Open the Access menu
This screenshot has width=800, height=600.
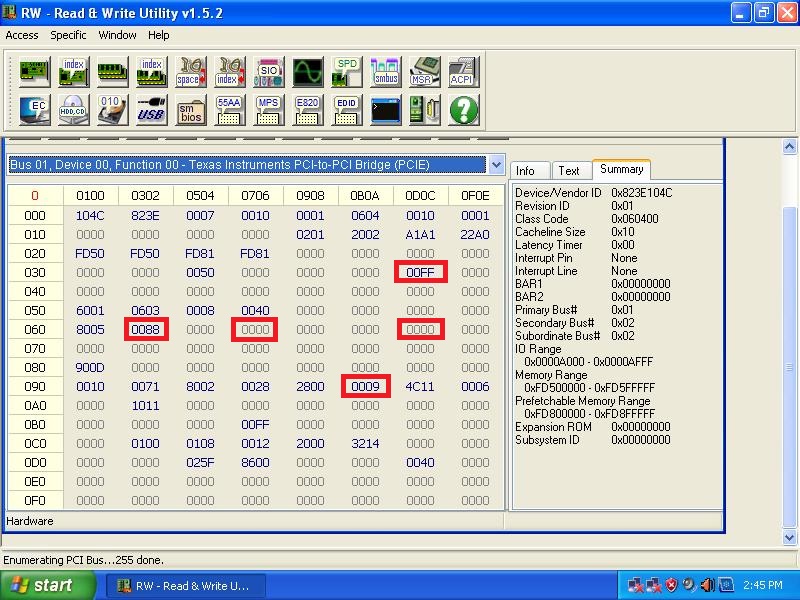tap(21, 35)
